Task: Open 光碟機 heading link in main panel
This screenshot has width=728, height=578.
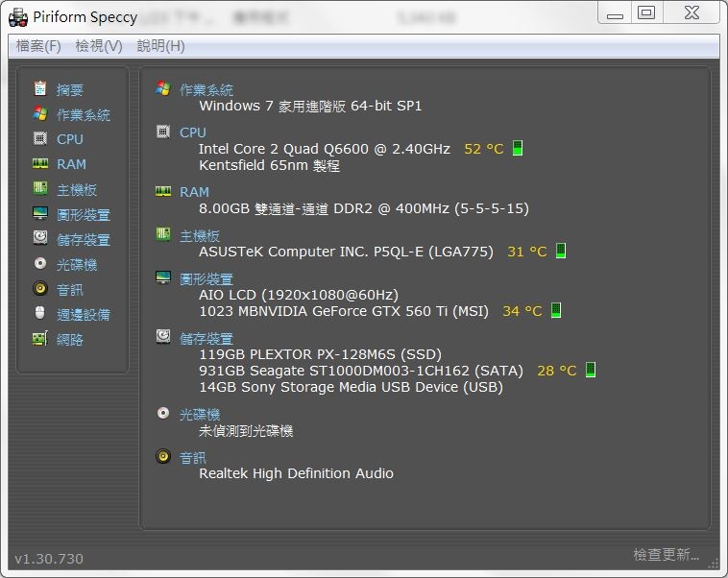Action: [200, 414]
